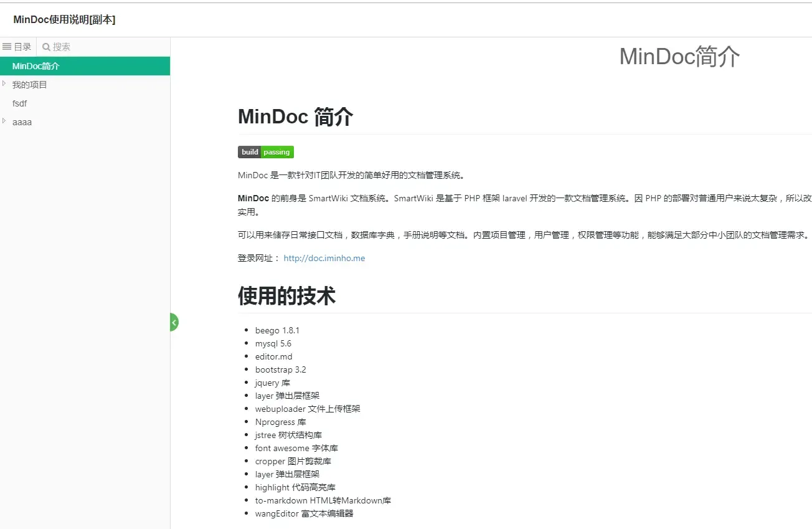The image size is (812, 529).
Task: Click the magnifying glass search icon
Action: pyautogui.click(x=47, y=46)
